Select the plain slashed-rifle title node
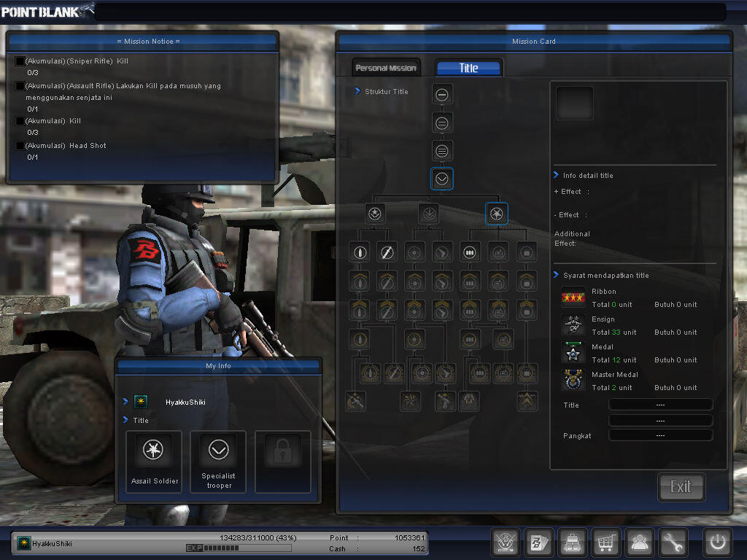This screenshot has width=747, height=560. point(387,252)
